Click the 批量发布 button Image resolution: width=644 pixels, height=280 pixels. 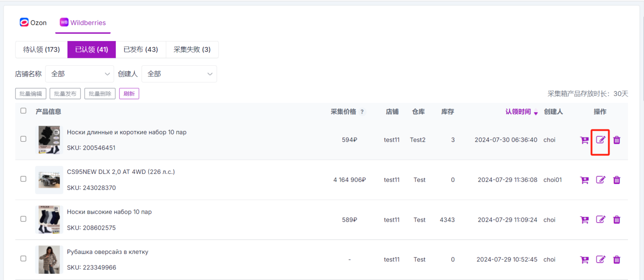65,94
